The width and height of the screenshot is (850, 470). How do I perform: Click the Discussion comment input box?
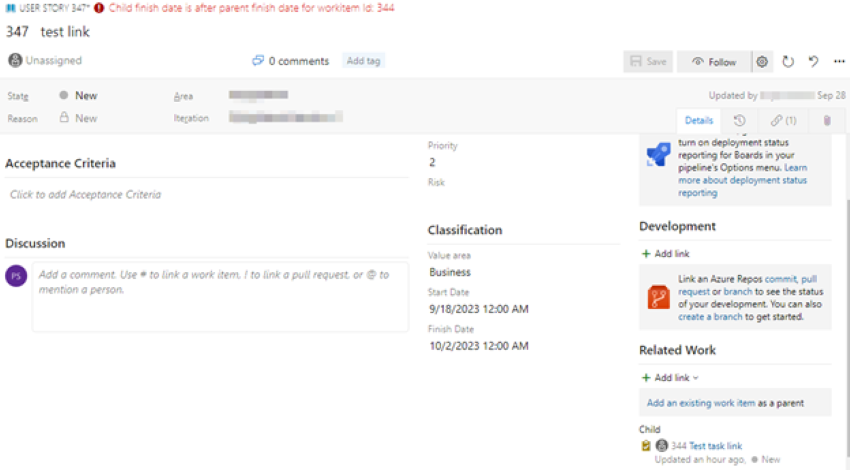click(220, 296)
